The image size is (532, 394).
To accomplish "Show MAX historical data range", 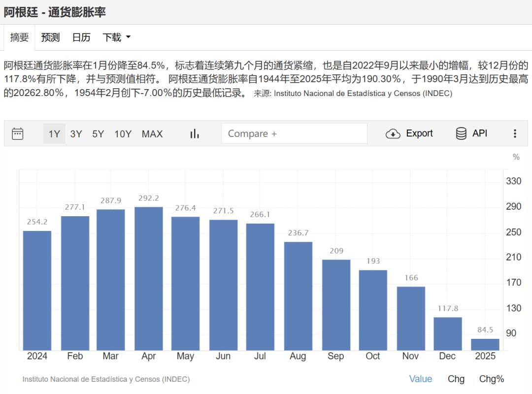I will pyautogui.click(x=152, y=133).
